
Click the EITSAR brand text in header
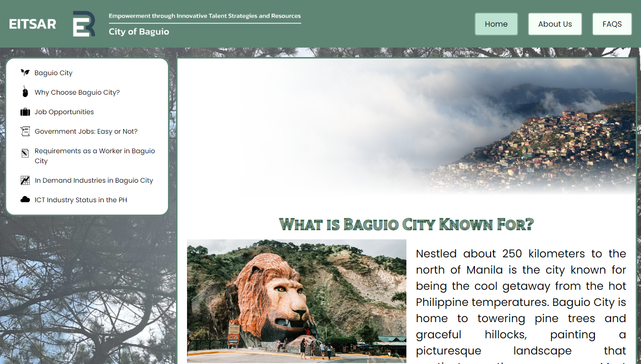pos(32,24)
